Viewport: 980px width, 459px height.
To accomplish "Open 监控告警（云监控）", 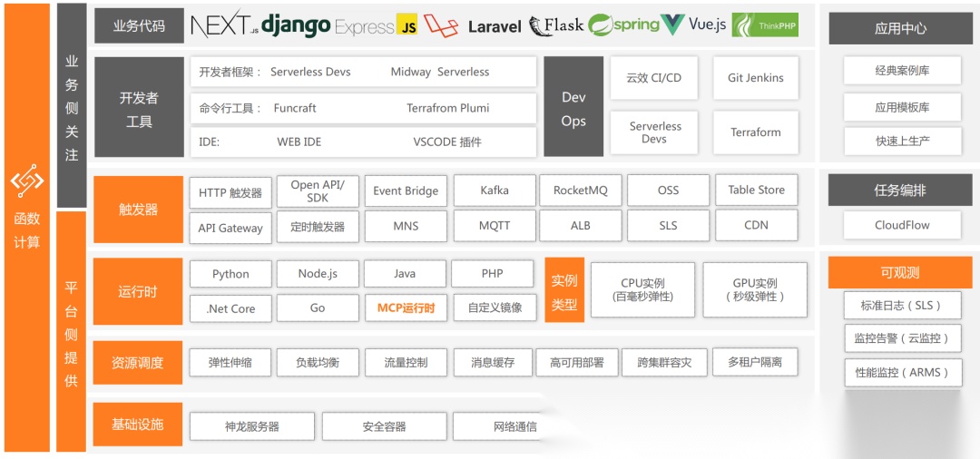I will click(x=902, y=338).
